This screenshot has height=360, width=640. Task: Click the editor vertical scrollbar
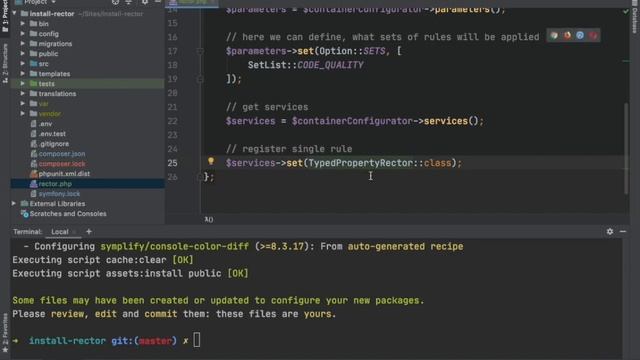[x=626, y=149]
